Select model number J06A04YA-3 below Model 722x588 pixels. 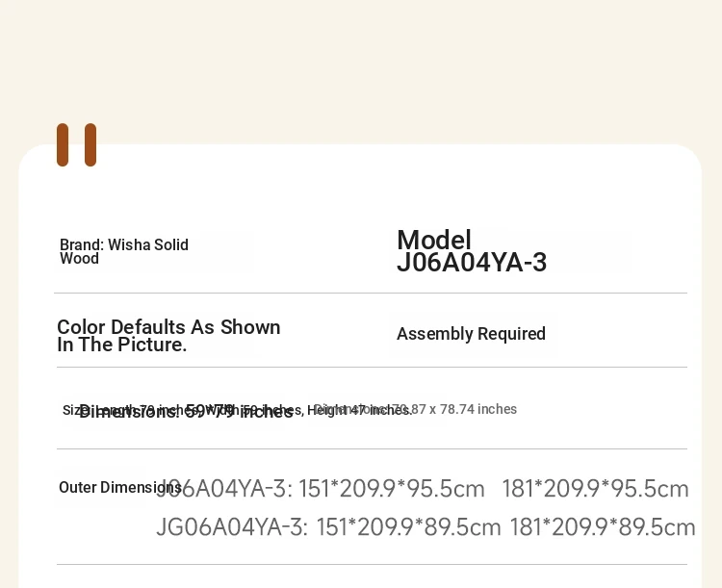tap(472, 263)
